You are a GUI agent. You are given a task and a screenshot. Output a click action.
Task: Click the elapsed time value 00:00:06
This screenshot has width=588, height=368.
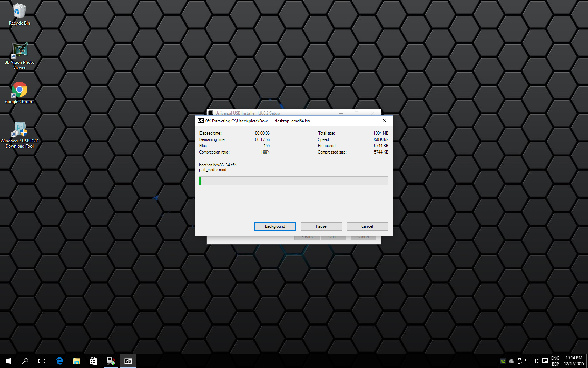[x=262, y=133]
